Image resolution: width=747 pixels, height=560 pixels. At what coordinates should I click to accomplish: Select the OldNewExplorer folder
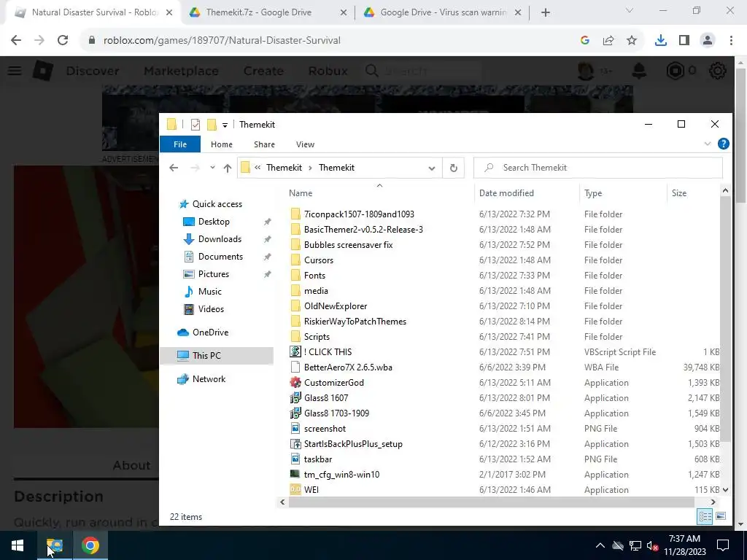336,306
